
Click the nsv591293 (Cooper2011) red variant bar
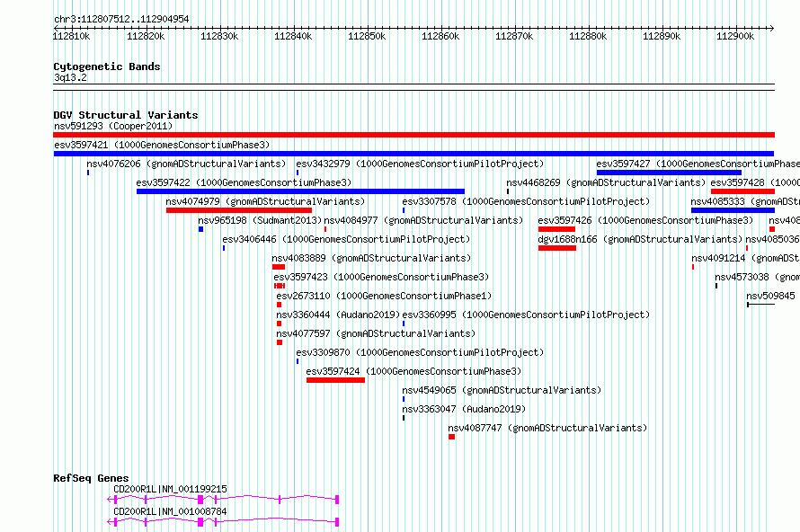pos(413,135)
